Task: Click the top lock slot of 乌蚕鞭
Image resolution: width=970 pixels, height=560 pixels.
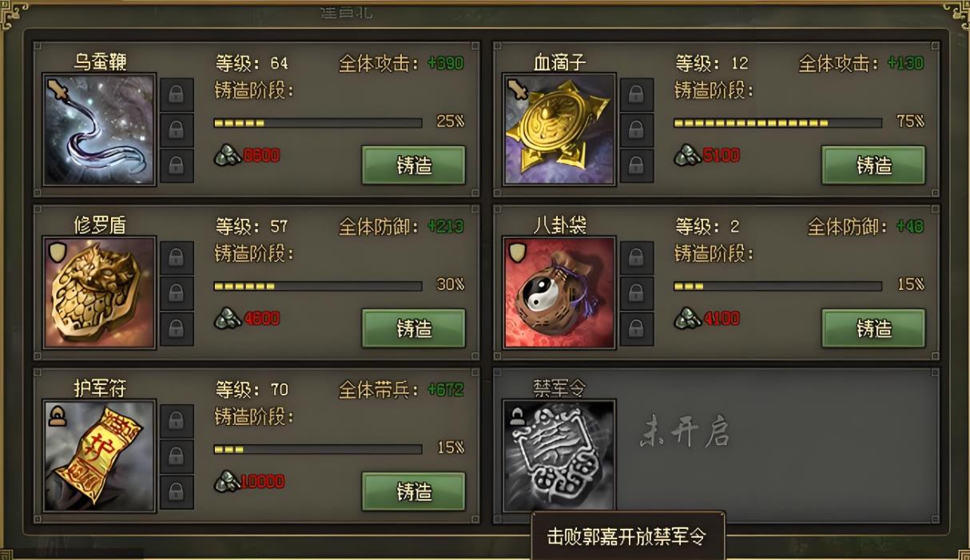Action: click(177, 94)
